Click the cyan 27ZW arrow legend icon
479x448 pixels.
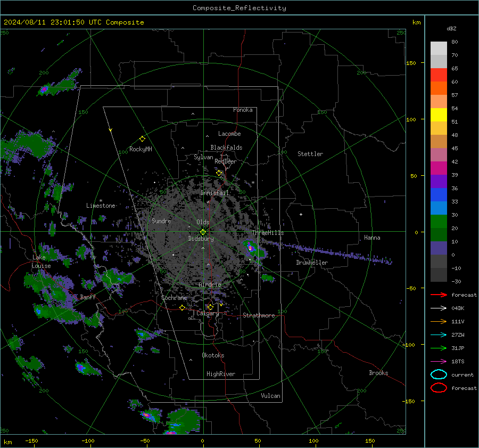pos(439,335)
